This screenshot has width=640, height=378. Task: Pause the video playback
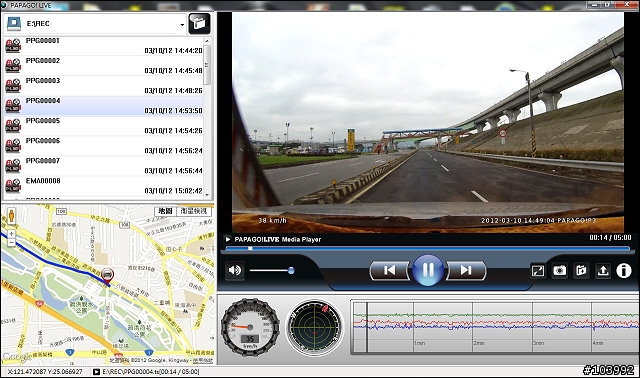(428, 270)
